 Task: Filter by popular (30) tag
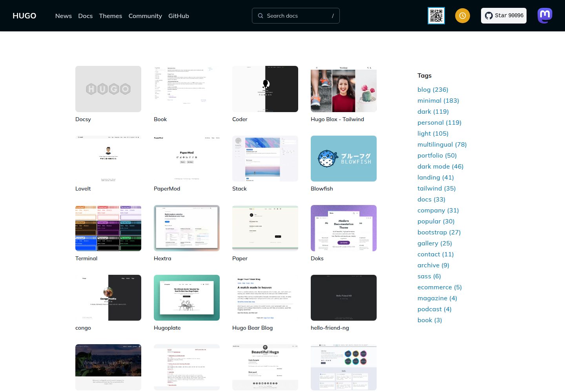click(436, 221)
